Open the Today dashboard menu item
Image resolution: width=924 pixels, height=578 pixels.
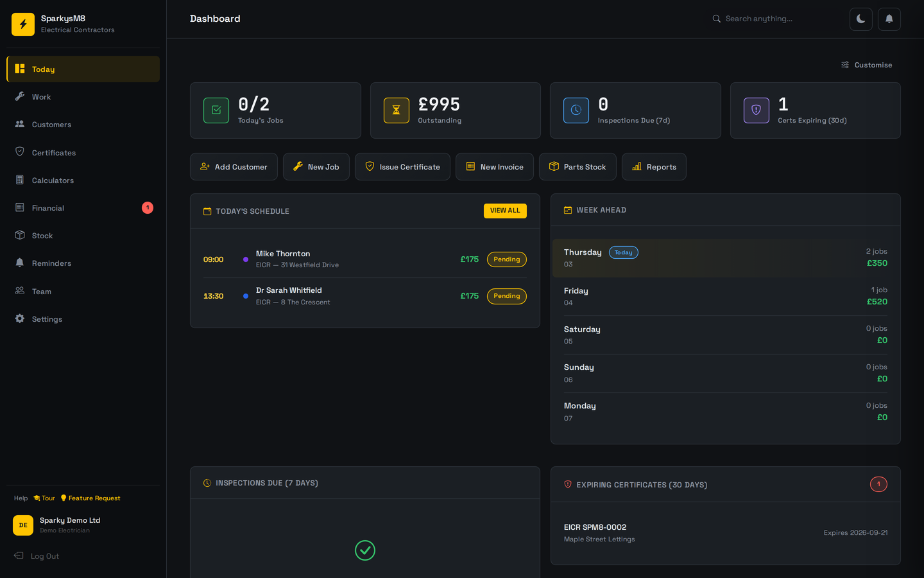pyautogui.click(x=83, y=69)
